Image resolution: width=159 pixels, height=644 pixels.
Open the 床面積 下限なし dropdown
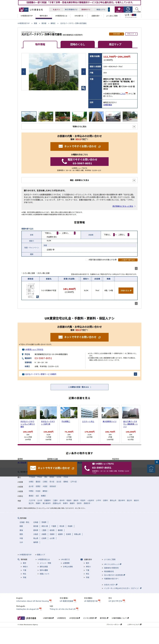click(x=109, y=235)
